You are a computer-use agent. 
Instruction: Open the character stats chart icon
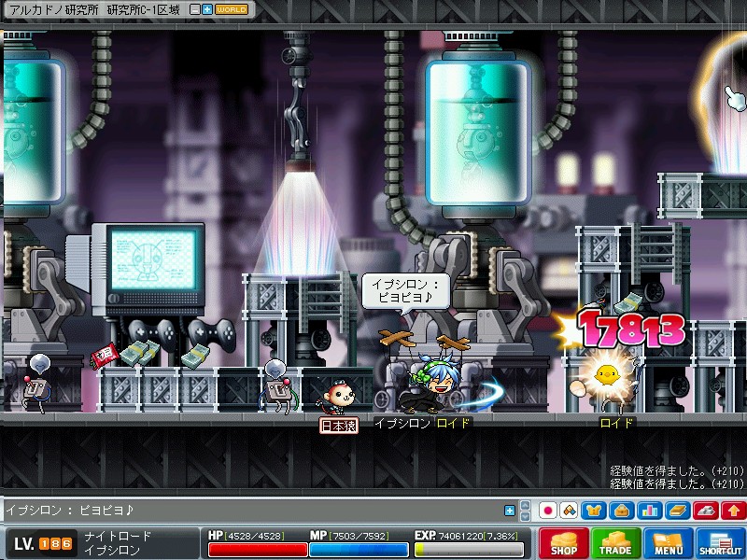649,511
